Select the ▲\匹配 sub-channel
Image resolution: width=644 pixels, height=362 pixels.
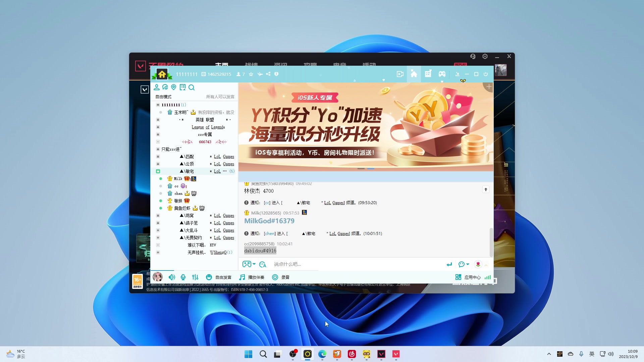[195, 157]
